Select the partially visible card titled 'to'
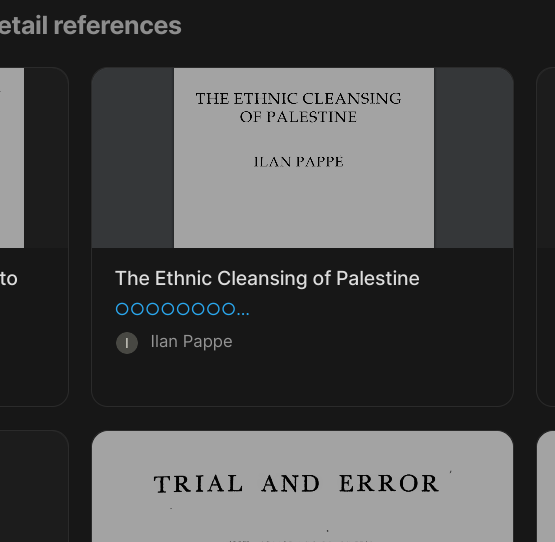Screen dimensions: 555x542 34,236
